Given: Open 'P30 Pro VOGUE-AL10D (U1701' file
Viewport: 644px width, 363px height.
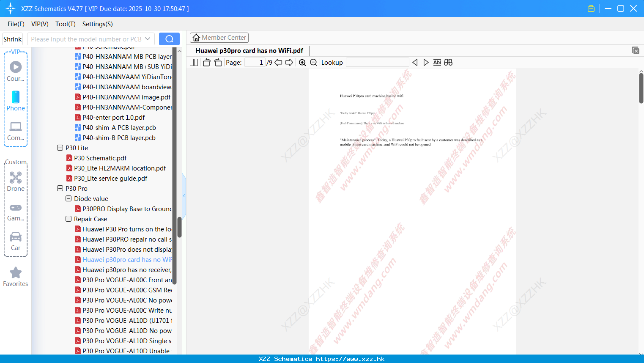Looking at the screenshot, I should (x=123, y=321).
